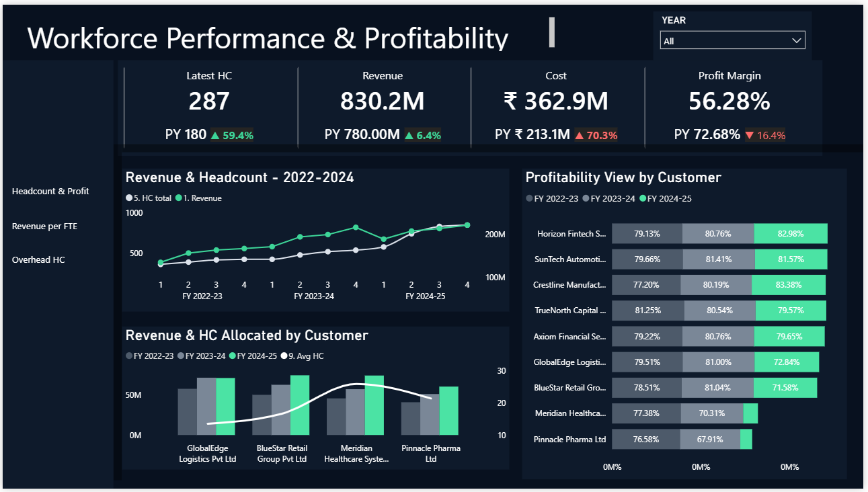The height and width of the screenshot is (492, 868).
Task: Click the Cost card value ₹ 362.9M
Action: [556, 101]
